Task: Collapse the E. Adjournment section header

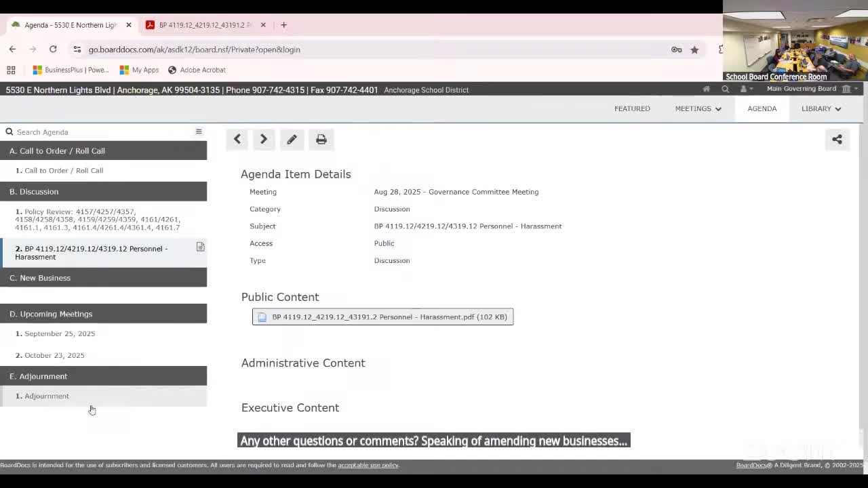Action: pyautogui.click(x=103, y=376)
